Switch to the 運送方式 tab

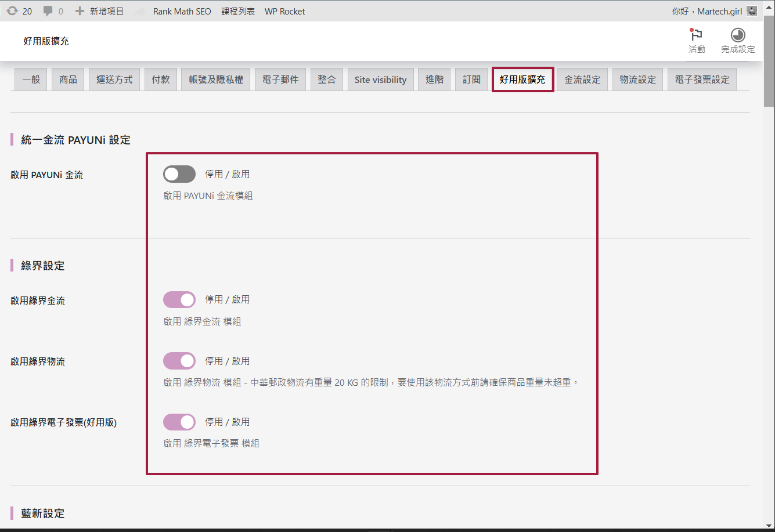pyautogui.click(x=114, y=79)
